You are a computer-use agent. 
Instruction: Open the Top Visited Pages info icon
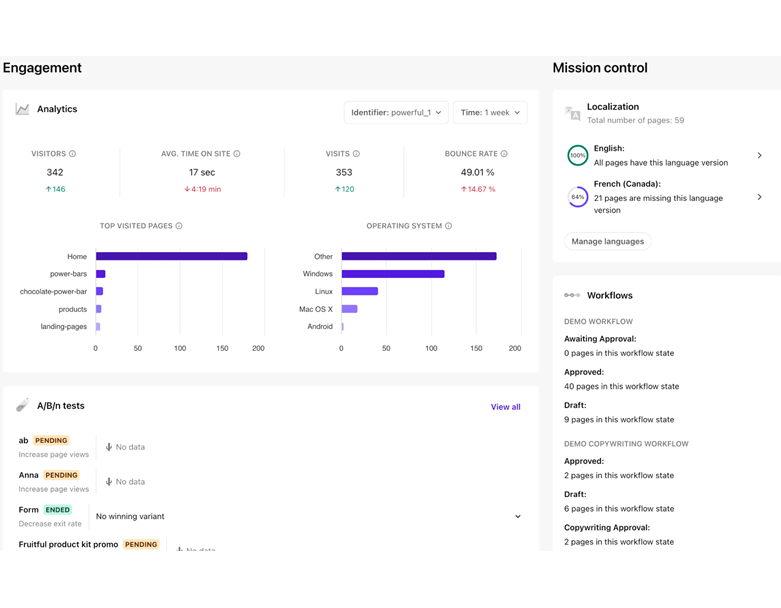click(179, 226)
